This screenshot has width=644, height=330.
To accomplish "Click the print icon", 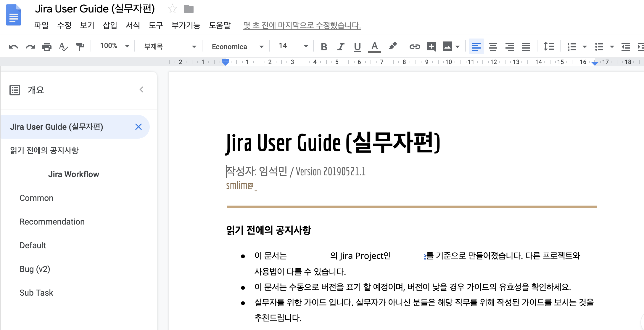I will pos(47,47).
